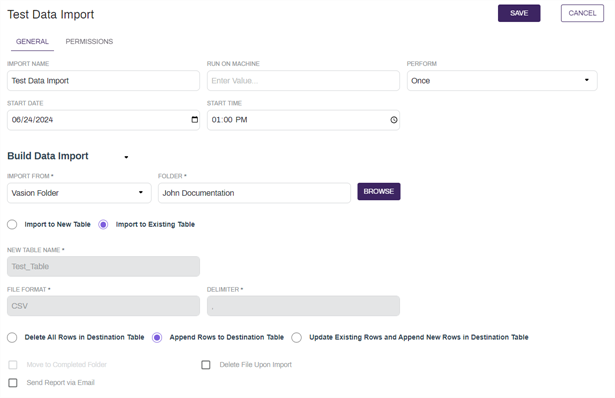Click the Start Date field value
Image resolution: width=615 pixels, height=398 pixels.
point(32,120)
